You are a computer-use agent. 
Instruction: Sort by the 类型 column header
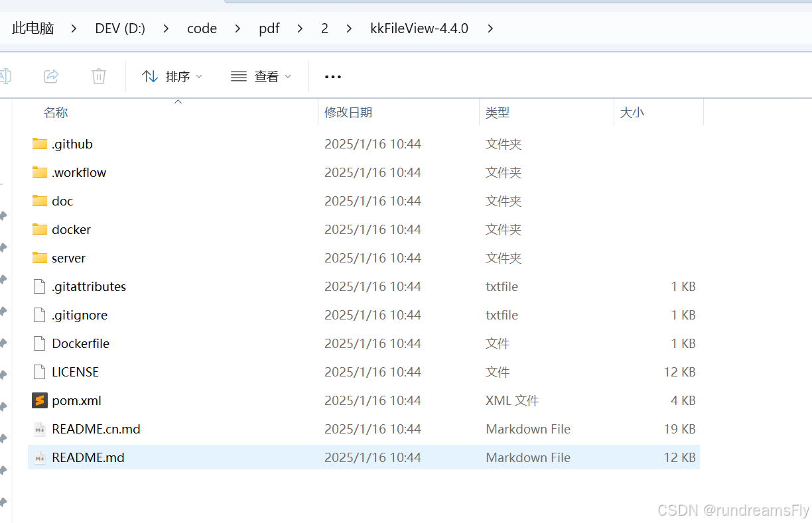(498, 113)
